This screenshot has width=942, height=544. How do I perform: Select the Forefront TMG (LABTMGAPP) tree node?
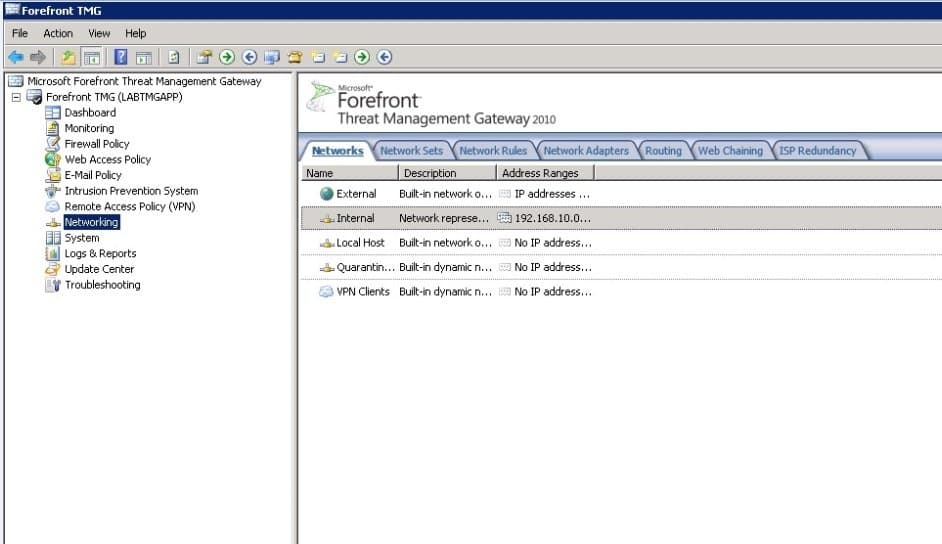114,97
